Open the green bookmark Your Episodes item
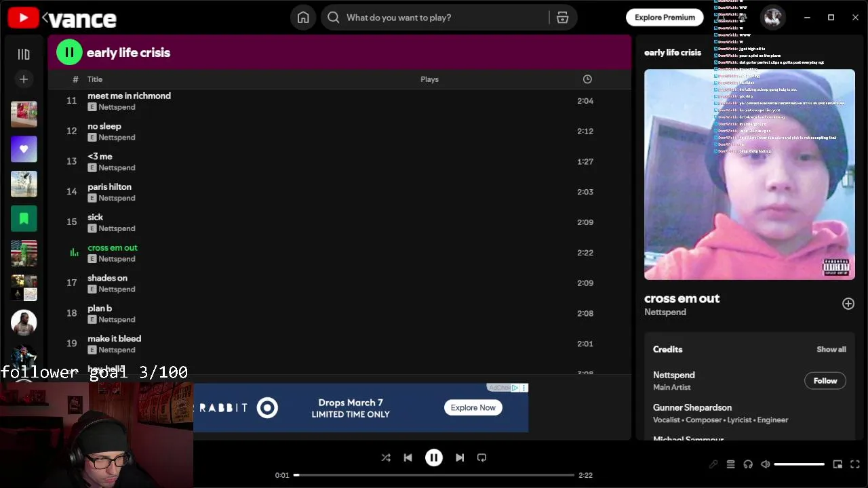Viewport: 868px width, 488px height. (24, 218)
